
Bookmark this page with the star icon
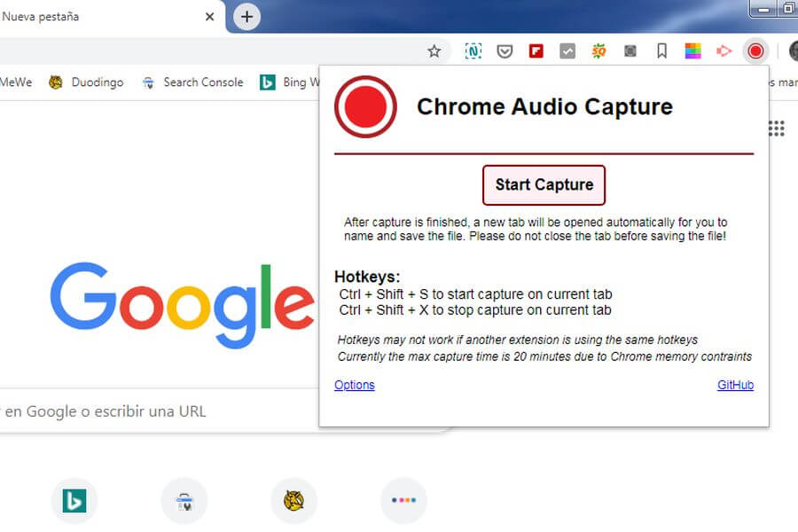coord(434,51)
